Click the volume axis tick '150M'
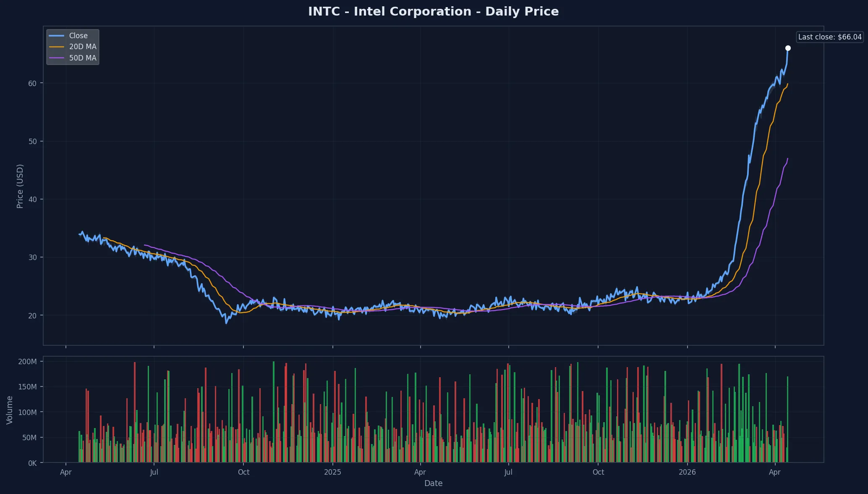Screen dimensions: 868x494 click(27, 386)
